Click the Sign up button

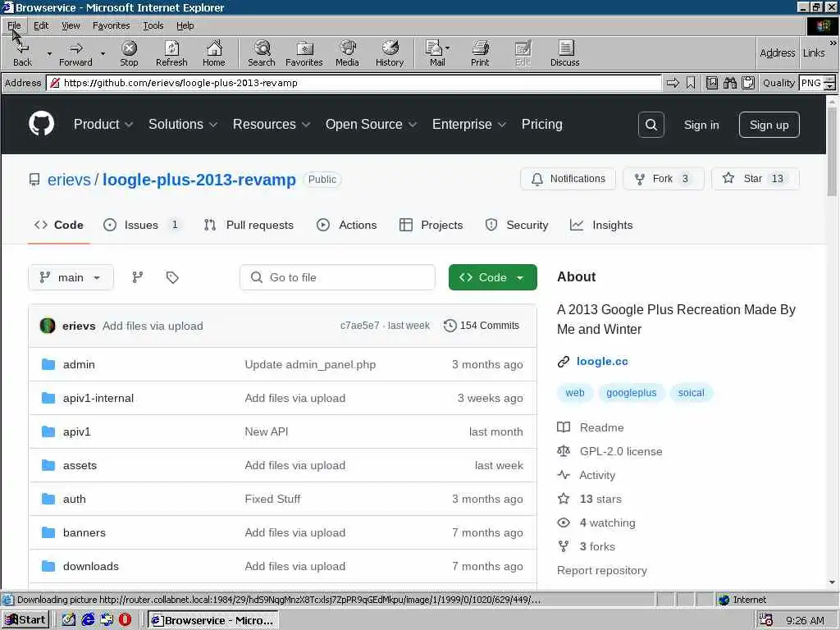pos(769,125)
